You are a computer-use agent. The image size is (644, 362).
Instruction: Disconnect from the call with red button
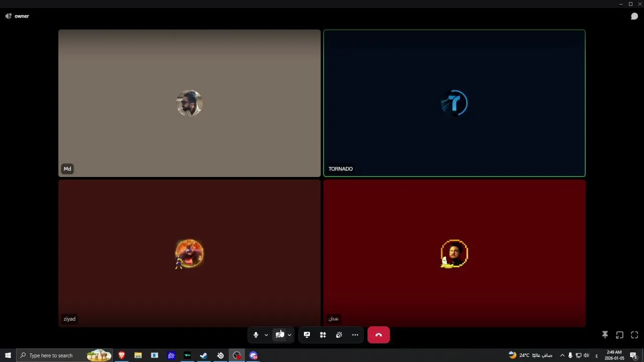(378, 335)
